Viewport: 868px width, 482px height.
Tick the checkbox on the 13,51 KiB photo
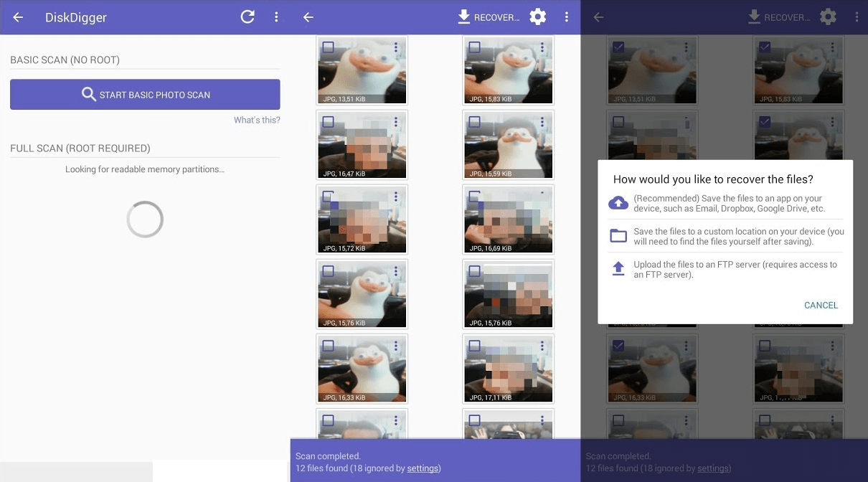(328, 47)
